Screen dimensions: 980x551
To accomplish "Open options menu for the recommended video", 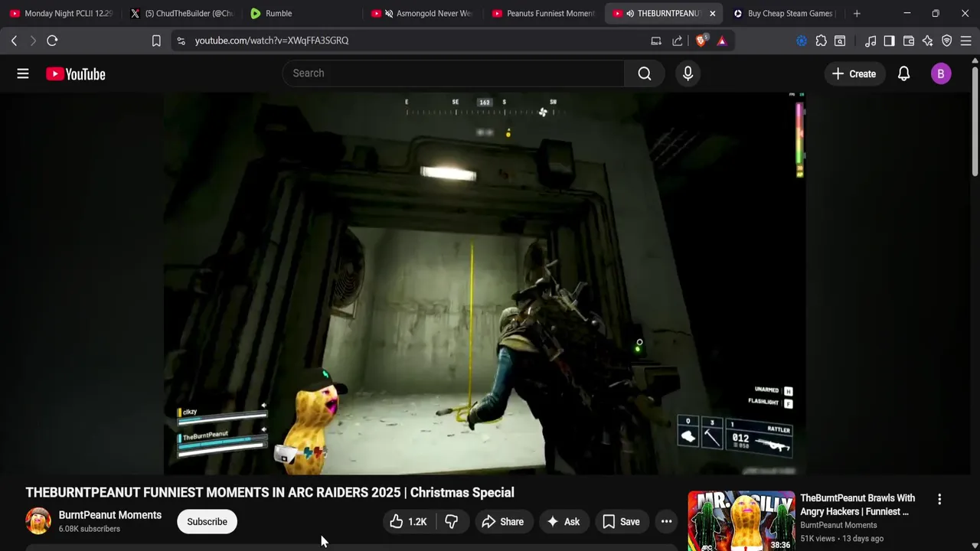I will tap(939, 499).
